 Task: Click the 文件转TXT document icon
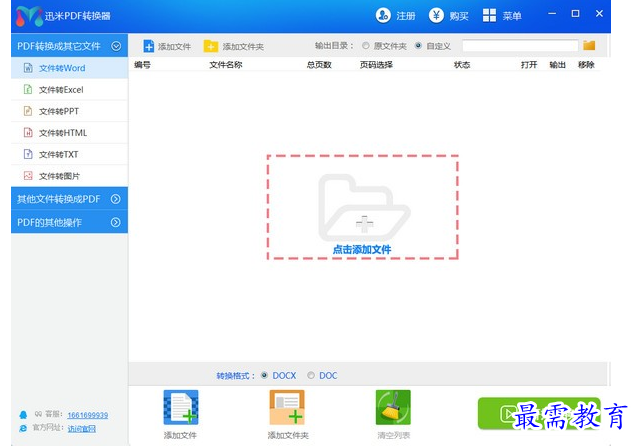28,154
